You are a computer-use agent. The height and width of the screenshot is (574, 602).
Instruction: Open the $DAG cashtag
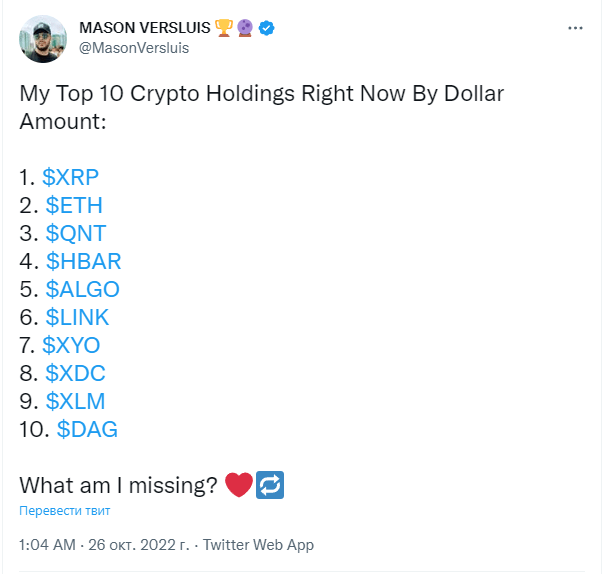pyautogui.click(x=87, y=429)
